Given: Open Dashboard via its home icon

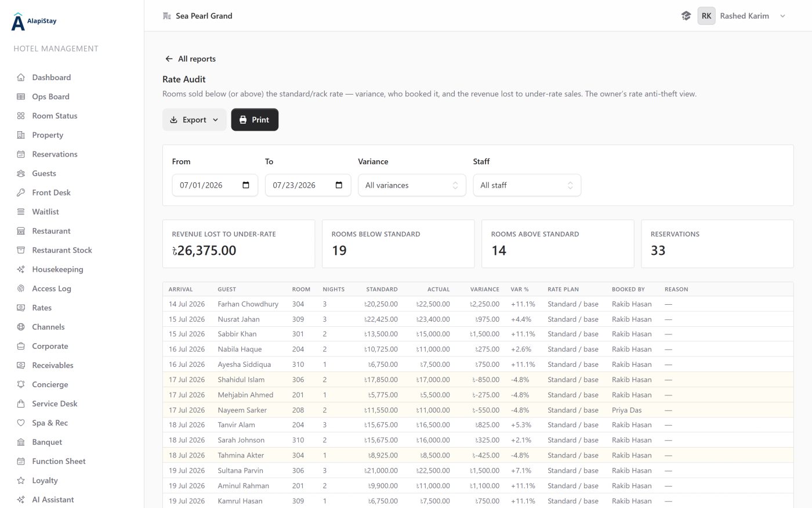Looking at the screenshot, I should point(21,77).
